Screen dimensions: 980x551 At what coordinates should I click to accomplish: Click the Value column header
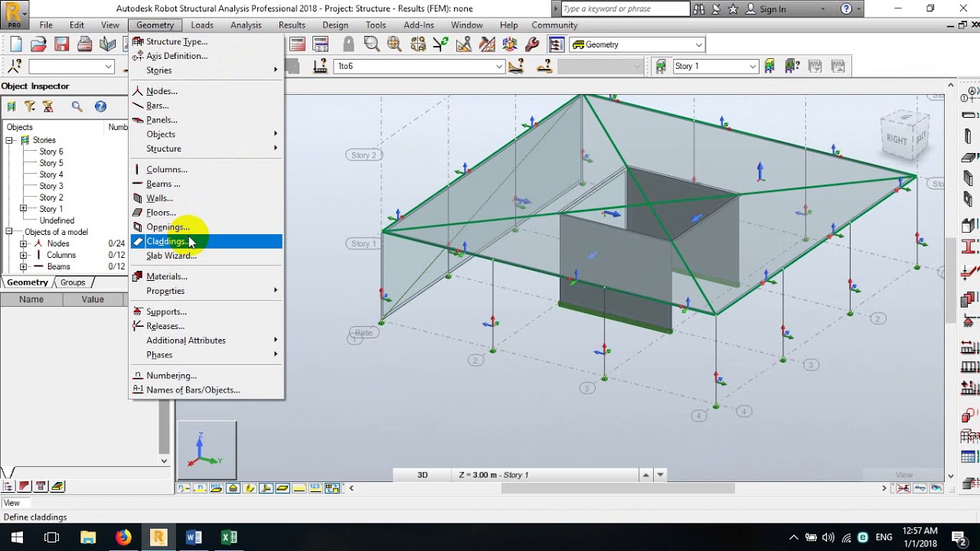coord(93,299)
